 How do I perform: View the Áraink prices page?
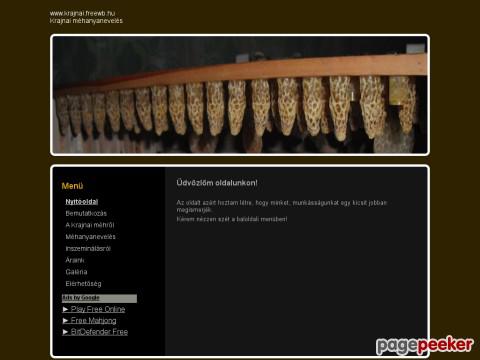pyautogui.click(x=75, y=260)
